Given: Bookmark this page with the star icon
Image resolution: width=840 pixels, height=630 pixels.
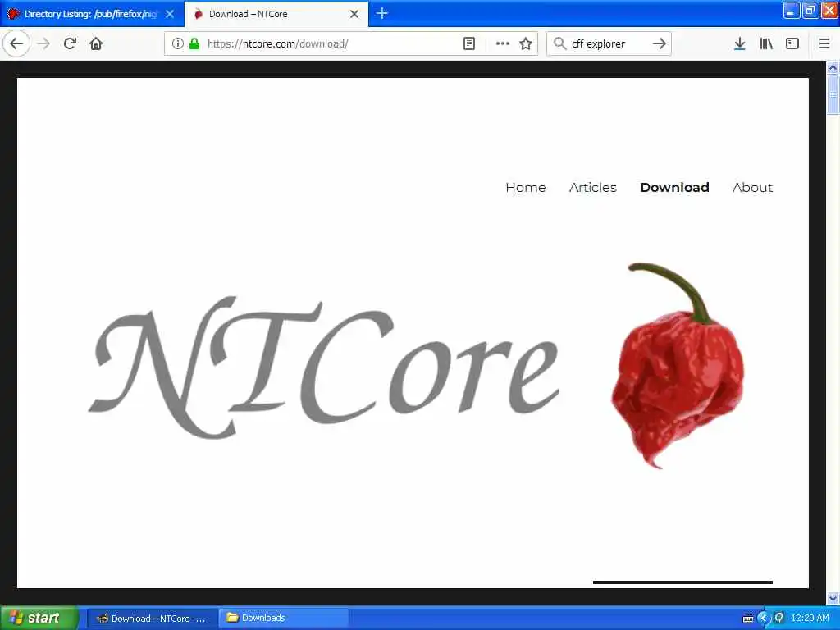Looking at the screenshot, I should coord(526,43).
